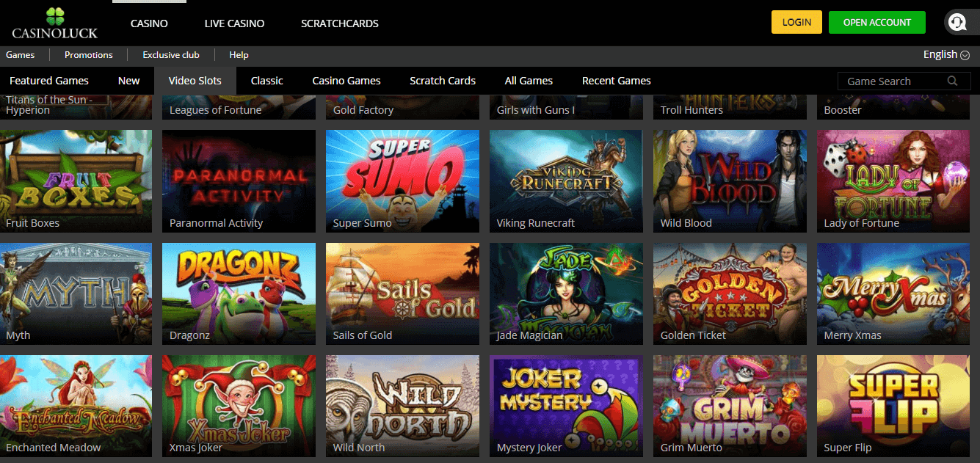
Task: Launch the Dragonz slot thumbnail
Action: (x=239, y=294)
